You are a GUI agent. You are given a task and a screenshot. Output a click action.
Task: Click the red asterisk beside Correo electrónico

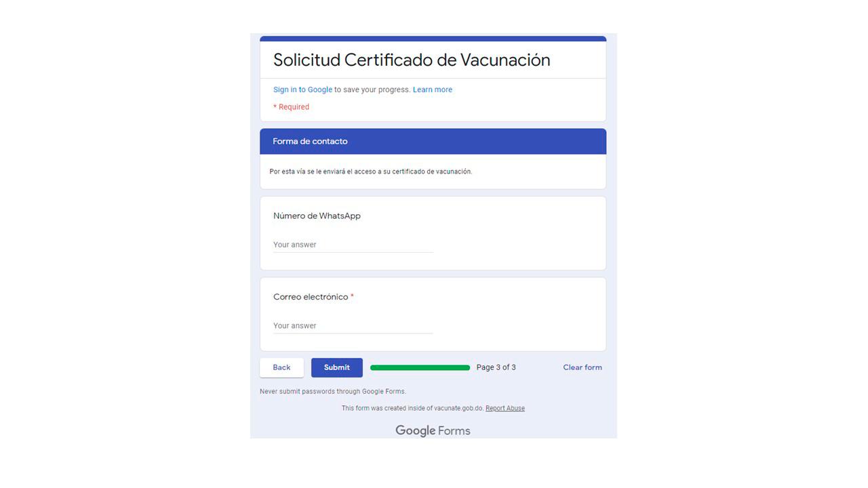tap(352, 296)
